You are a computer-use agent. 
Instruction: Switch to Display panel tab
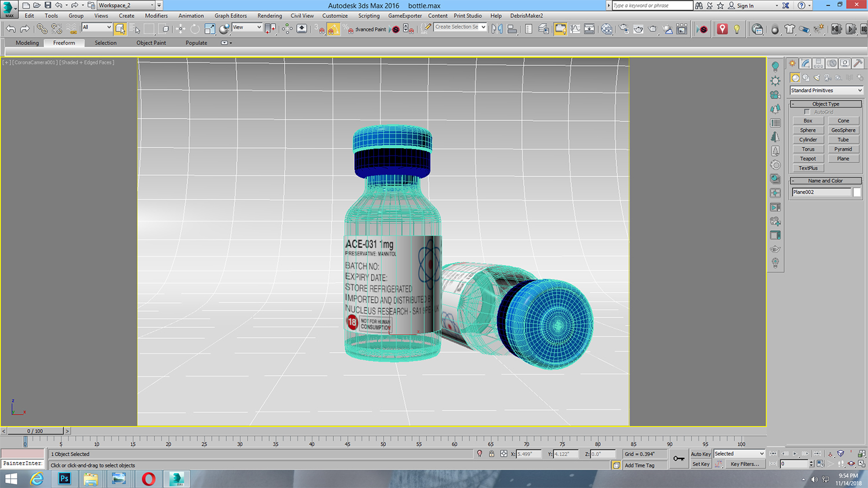point(845,63)
